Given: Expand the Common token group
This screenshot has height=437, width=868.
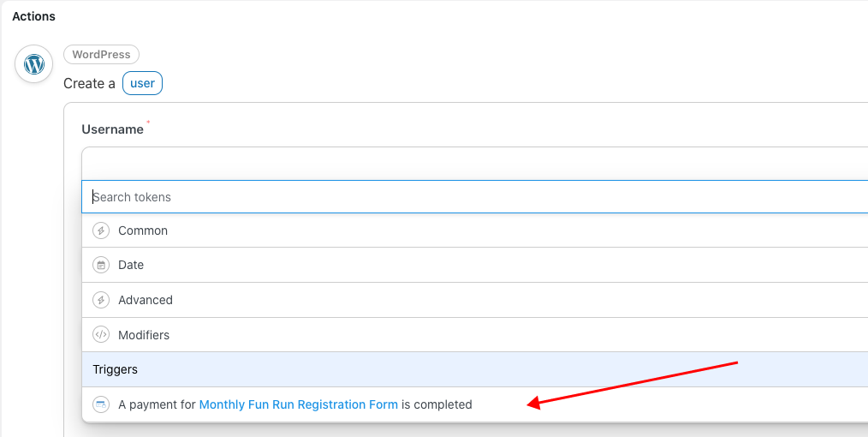Looking at the screenshot, I should (143, 230).
